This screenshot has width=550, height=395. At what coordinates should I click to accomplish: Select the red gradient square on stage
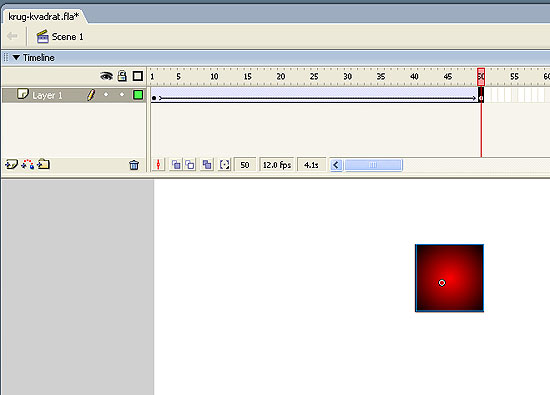449,278
